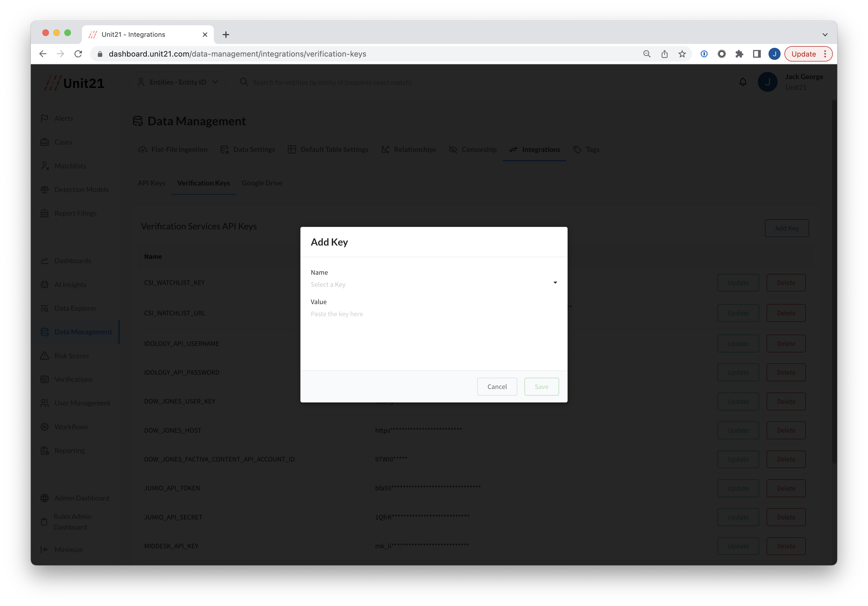Image resolution: width=868 pixels, height=606 pixels.
Task: Click the share page icon
Action: point(665,54)
